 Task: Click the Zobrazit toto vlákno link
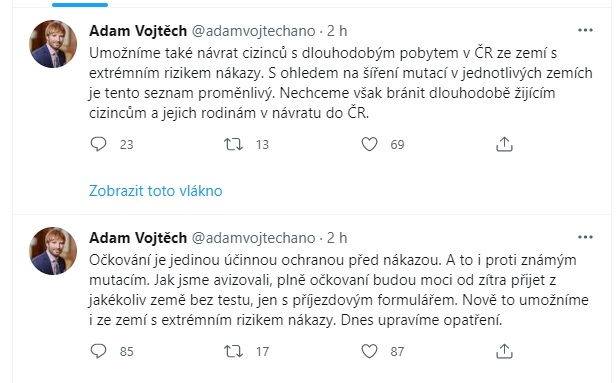(x=156, y=191)
